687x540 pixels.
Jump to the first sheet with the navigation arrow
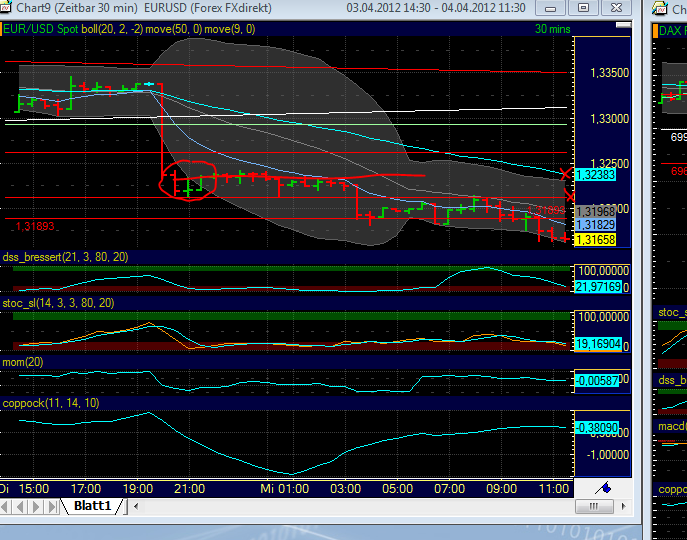point(6,507)
